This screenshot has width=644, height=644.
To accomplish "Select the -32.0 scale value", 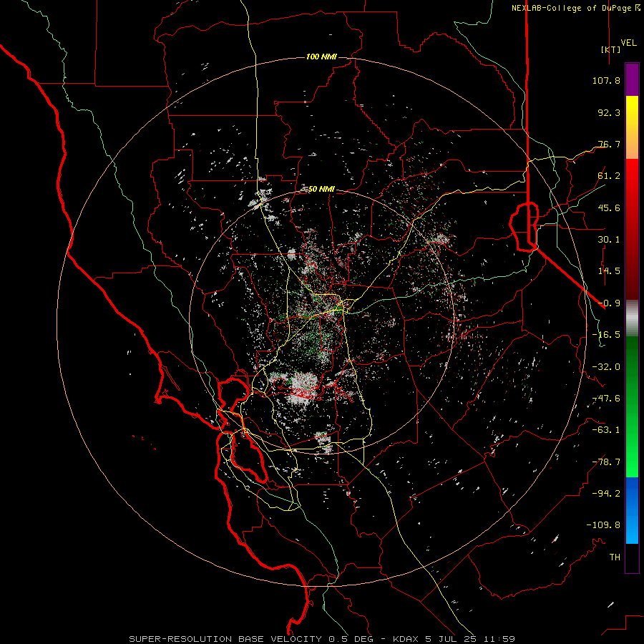I will click(606, 367).
